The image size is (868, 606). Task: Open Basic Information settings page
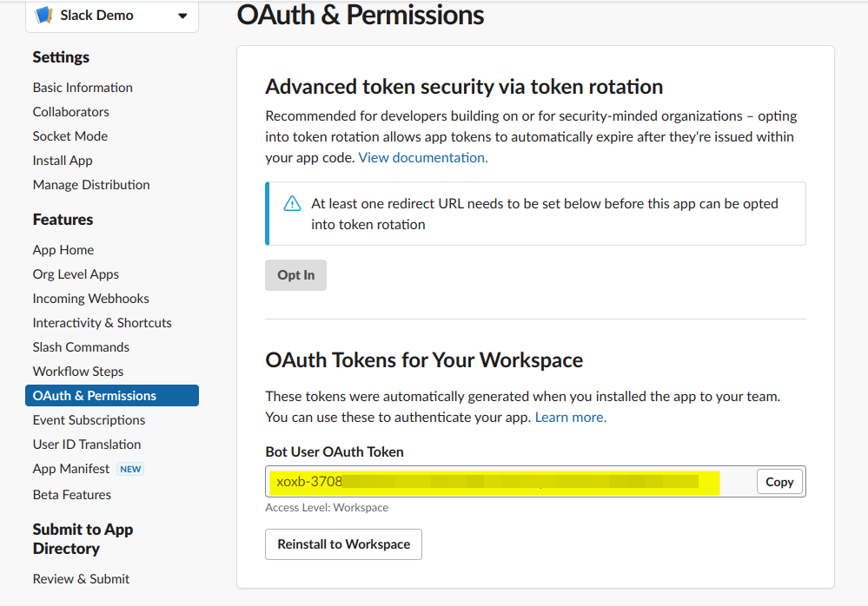point(83,88)
